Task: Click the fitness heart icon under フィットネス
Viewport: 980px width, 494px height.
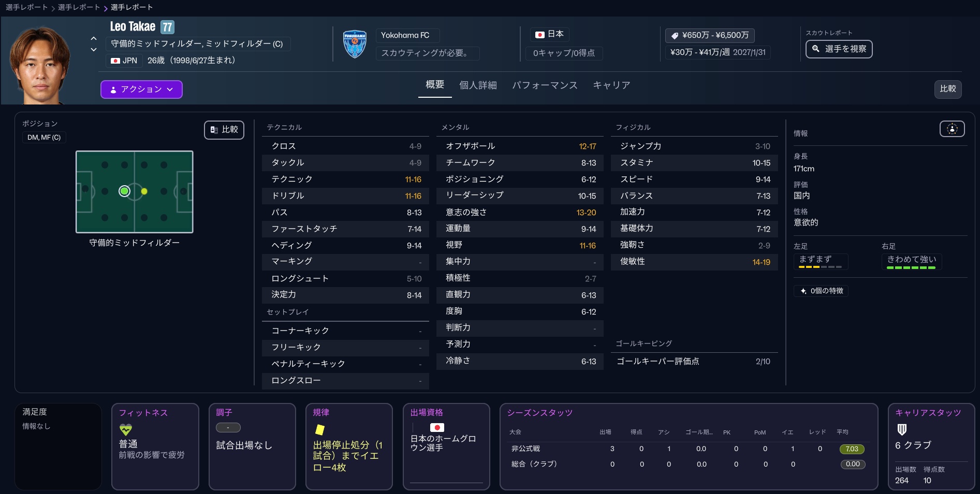Action: 126,429
